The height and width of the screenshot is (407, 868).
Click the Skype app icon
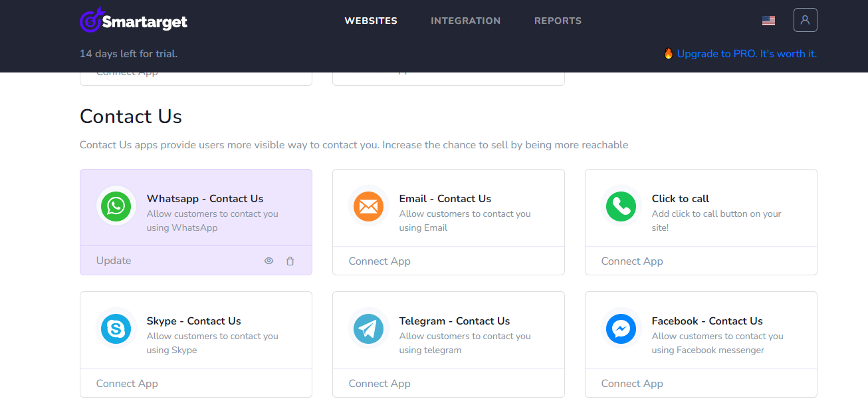coord(116,329)
